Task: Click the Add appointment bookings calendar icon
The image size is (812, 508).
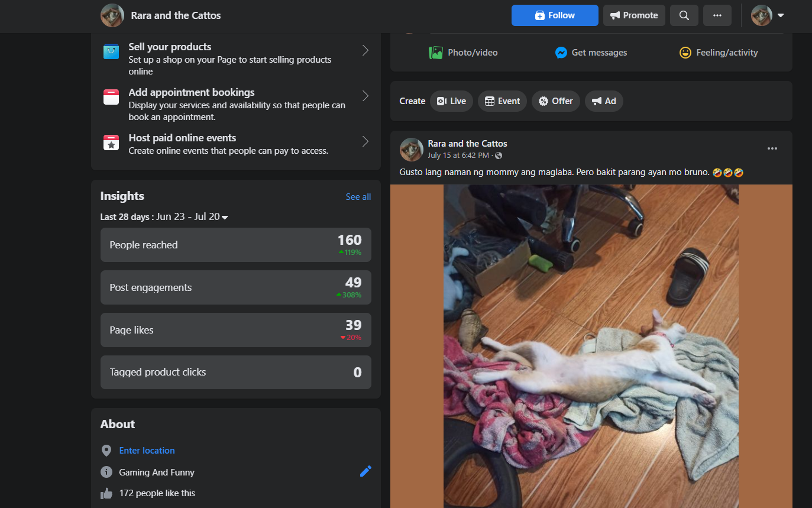Action: (x=111, y=96)
